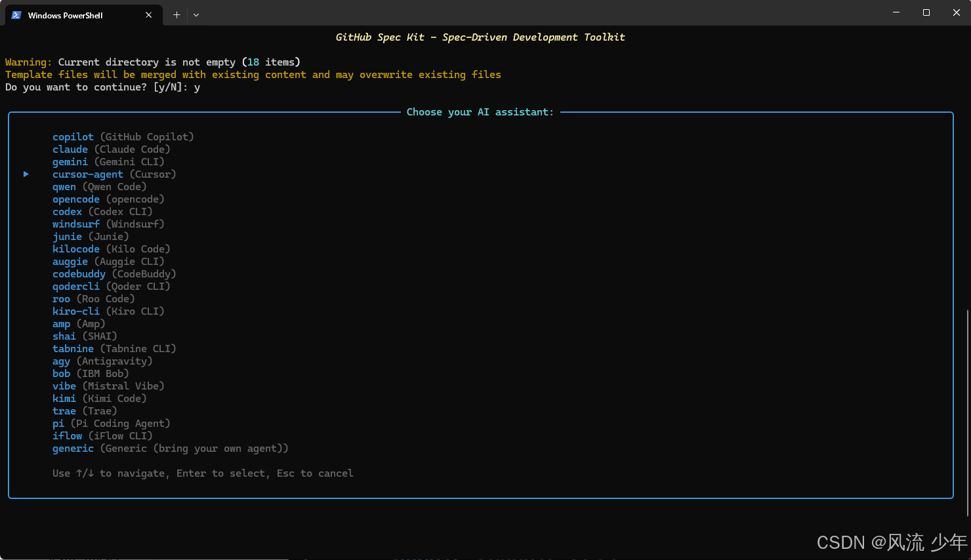Choose the copilot (GitHub Copilot) option

click(x=123, y=137)
